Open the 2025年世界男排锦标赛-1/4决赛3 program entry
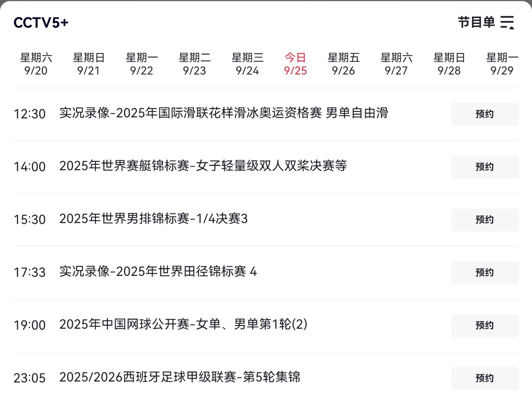 [x=154, y=219]
